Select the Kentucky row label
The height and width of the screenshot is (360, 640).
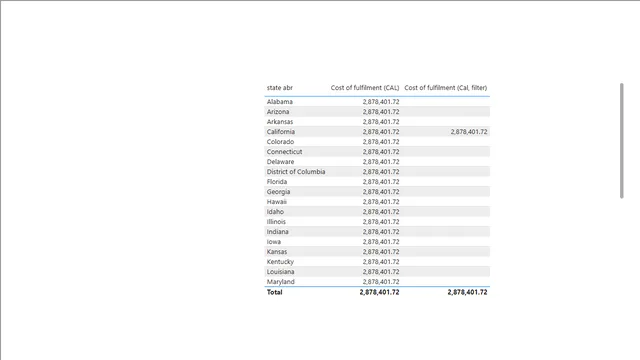(x=280, y=262)
